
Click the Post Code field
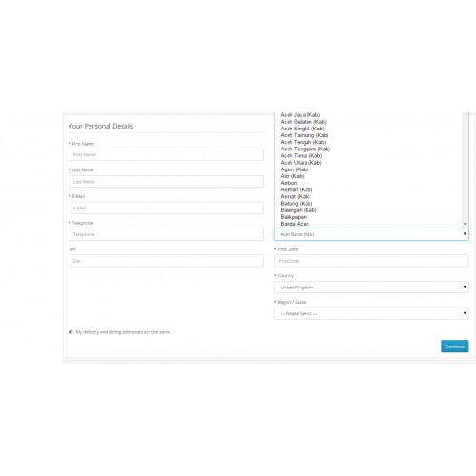point(371,261)
